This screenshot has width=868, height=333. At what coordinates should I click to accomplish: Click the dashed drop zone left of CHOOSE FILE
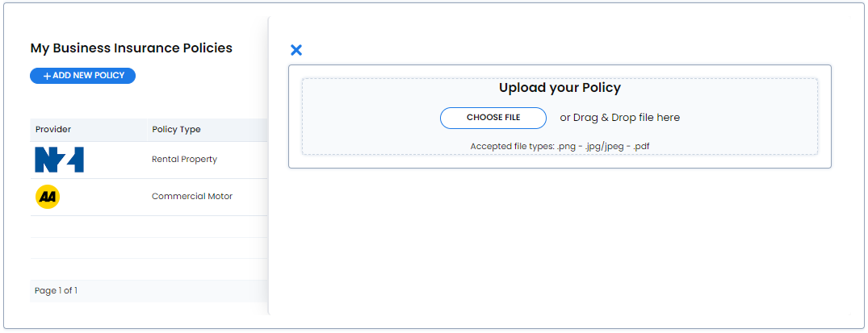(371, 117)
